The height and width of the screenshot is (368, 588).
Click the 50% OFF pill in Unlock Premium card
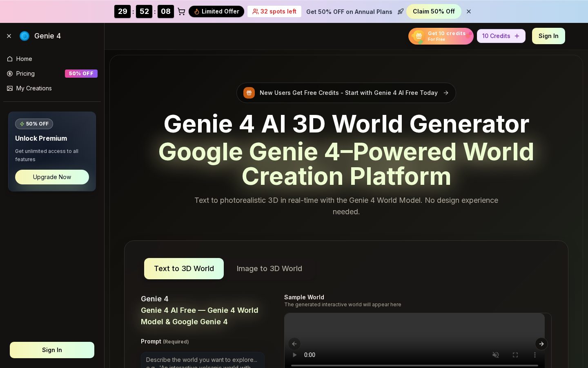click(34, 124)
